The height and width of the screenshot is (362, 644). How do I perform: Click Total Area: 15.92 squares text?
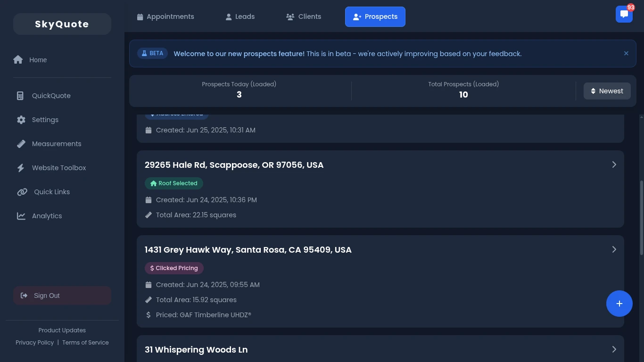(196, 300)
